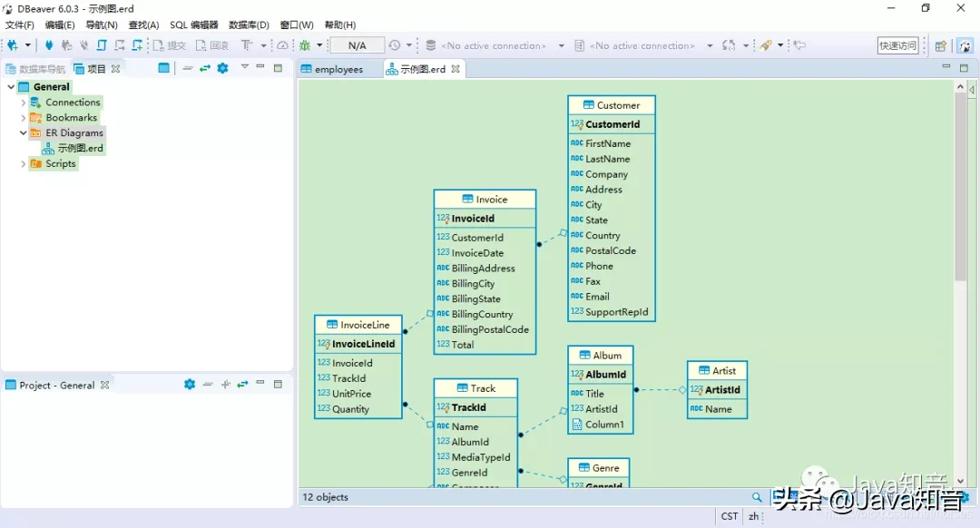This screenshot has width=980, height=528.
Task: Click Collapse All icon in 项目 panel
Action: coord(188,68)
